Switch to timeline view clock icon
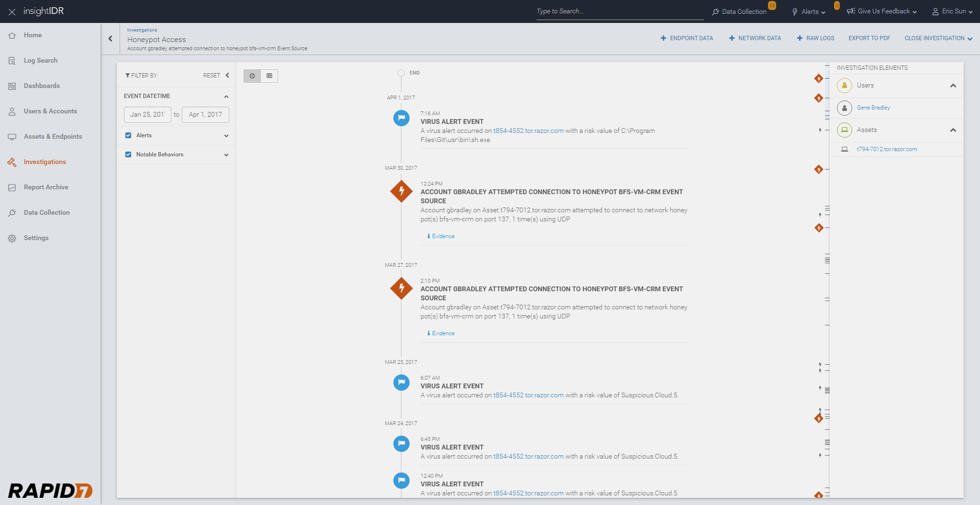 (252, 76)
